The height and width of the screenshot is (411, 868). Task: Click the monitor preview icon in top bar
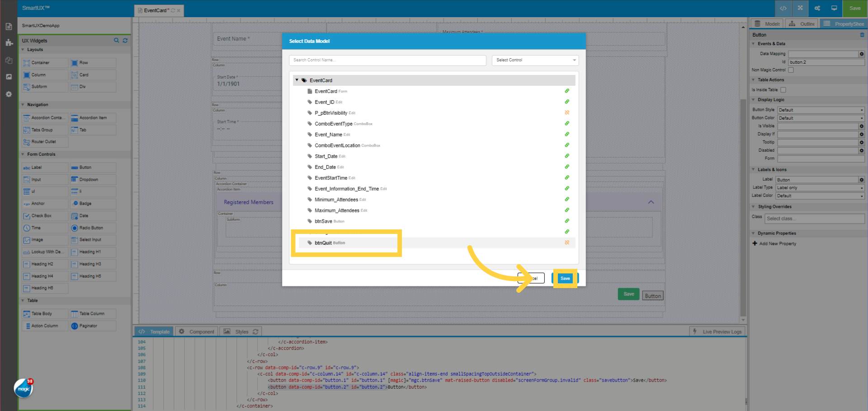coord(834,8)
